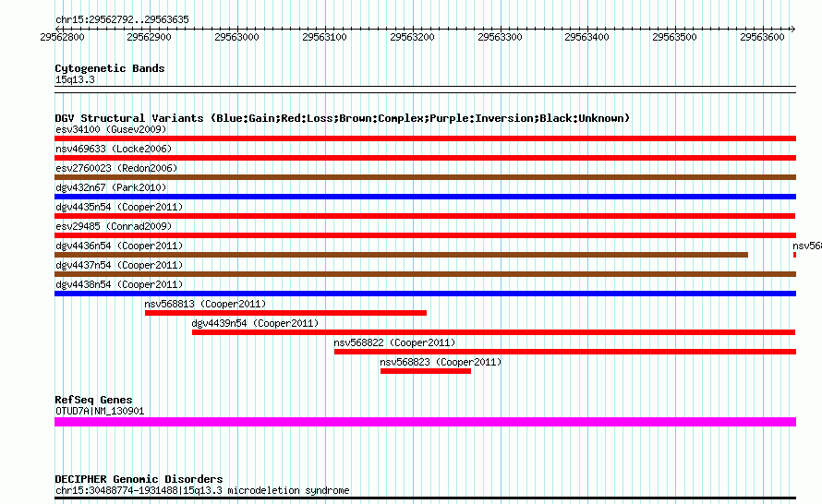
Task: Click the dgv432n67 (Park2010) label
Action: coord(111,187)
